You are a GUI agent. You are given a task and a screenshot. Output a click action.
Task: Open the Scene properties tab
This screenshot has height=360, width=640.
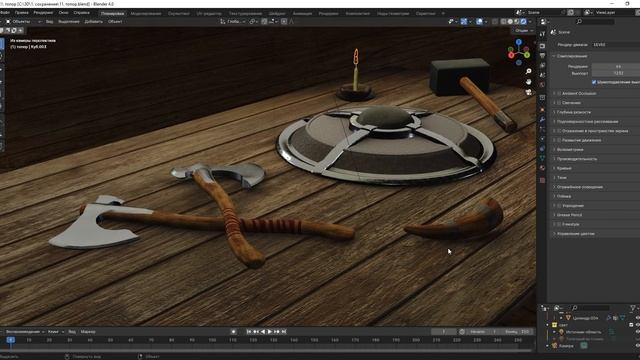(x=542, y=75)
